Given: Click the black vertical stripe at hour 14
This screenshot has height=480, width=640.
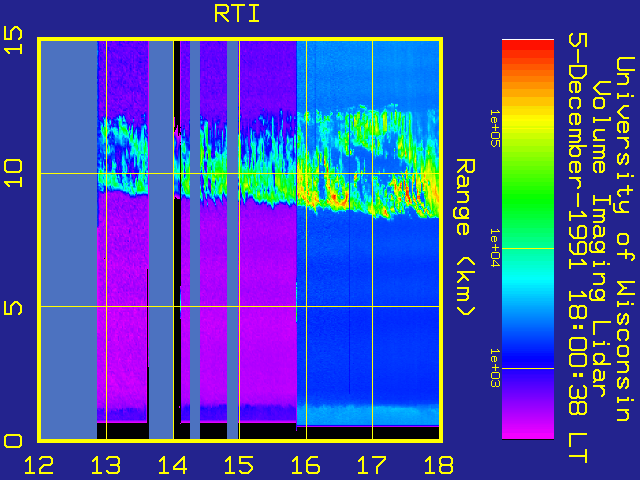Looking at the screenshot, I should point(177,240).
